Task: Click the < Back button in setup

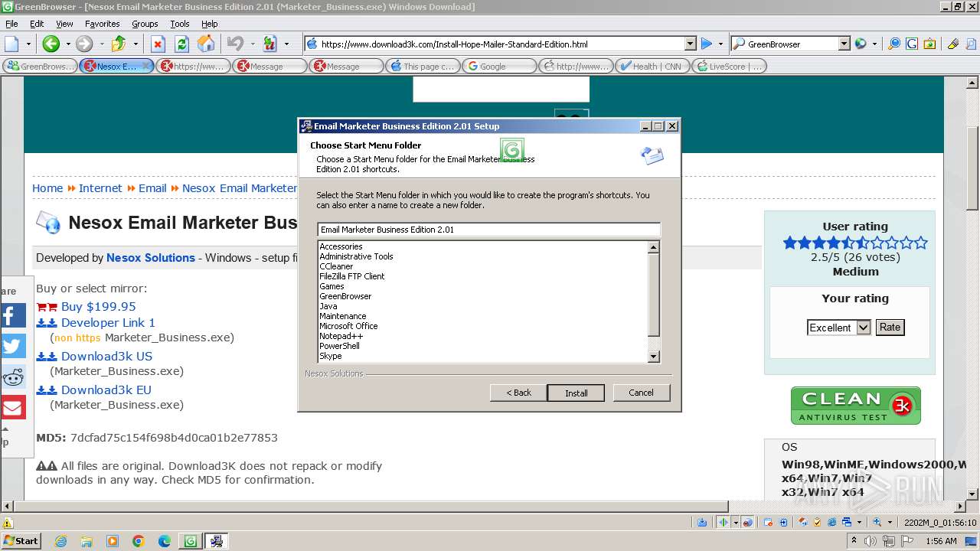Action: (518, 393)
